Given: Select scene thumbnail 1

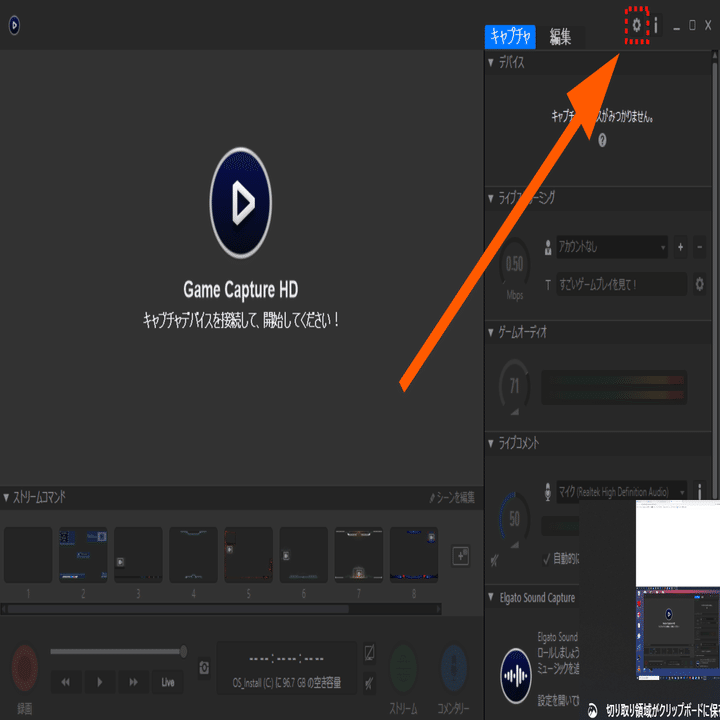Looking at the screenshot, I should pyautogui.click(x=28, y=555).
